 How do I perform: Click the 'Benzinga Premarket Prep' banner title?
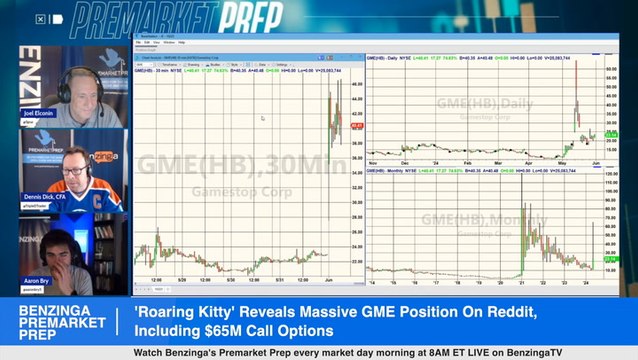tap(62, 323)
